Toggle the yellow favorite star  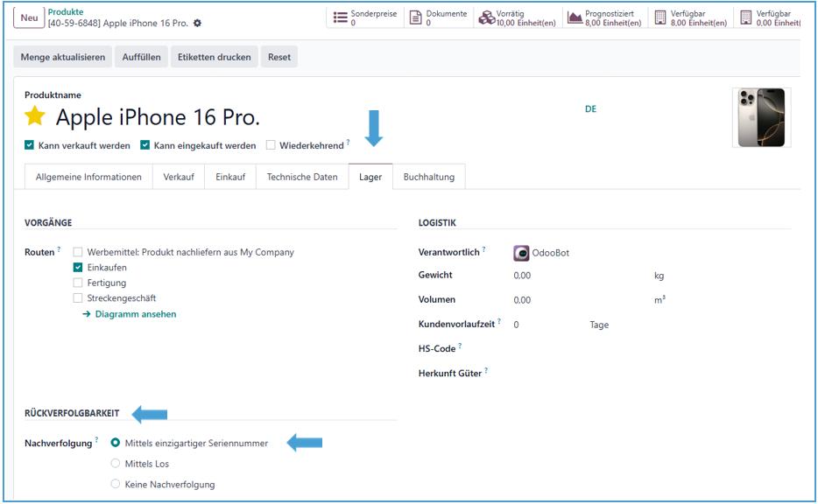pos(35,117)
